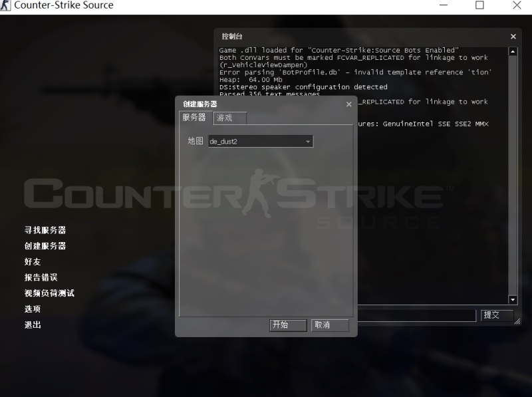Minimize the Counter-Strike Source window
The width and height of the screenshot is (532, 397).
[x=444, y=5]
